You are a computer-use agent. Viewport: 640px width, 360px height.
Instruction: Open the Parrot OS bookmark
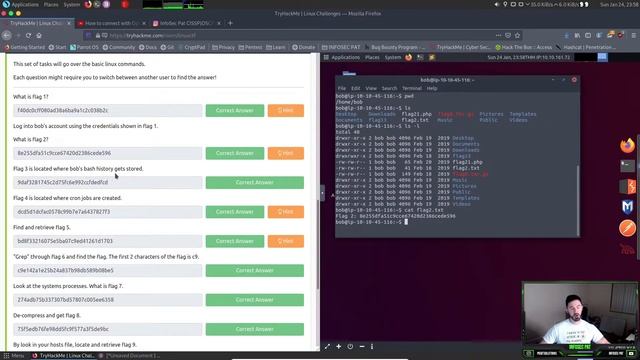(84, 47)
